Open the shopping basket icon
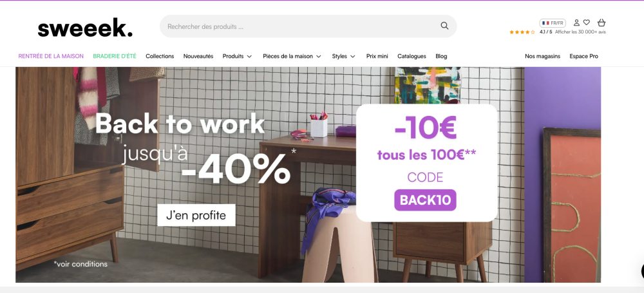Image resolution: width=644 pixels, height=293 pixels. [601, 23]
